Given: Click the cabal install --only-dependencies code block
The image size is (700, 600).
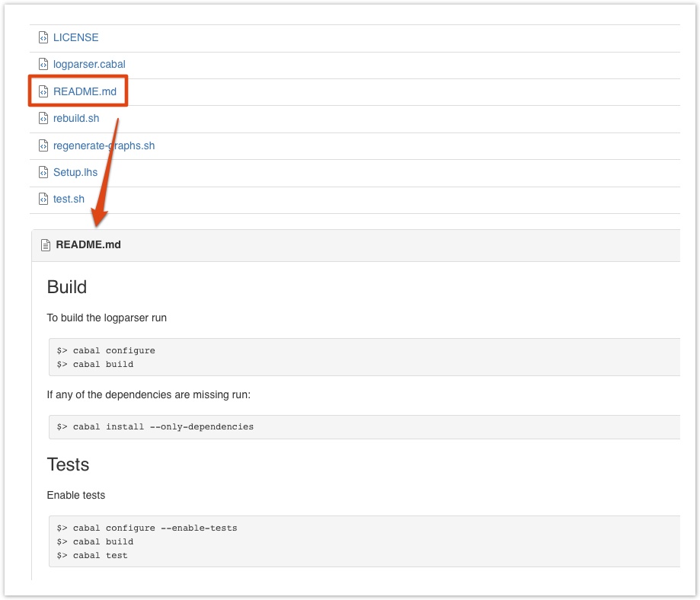Looking at the screenshot, I should (364, 427).
